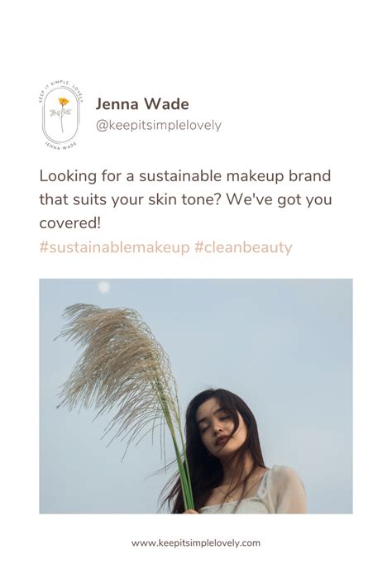The width and height of the screenshot is (392, 588).
Task: Open the @keepitsimplelovely handle
Action: tap(158, 125)
